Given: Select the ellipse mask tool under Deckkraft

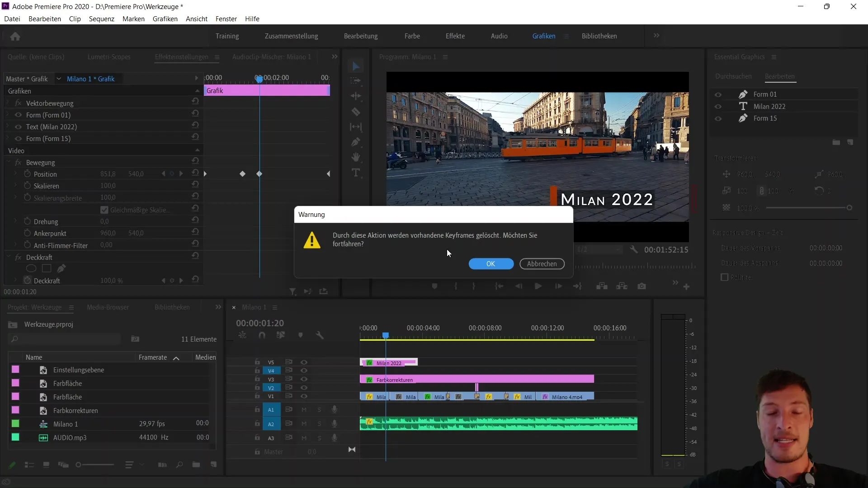Looking at the screenshot, I should [31, 268].
